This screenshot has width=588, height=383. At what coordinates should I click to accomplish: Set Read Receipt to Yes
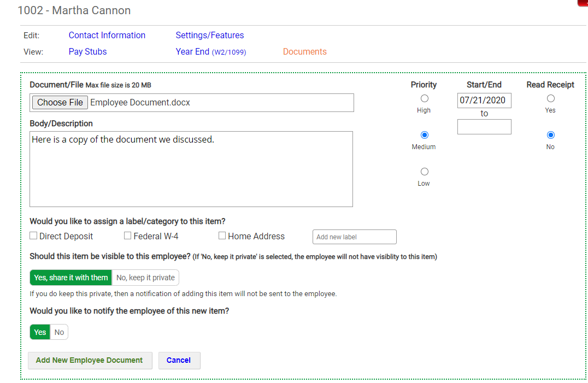coord(550,98)
